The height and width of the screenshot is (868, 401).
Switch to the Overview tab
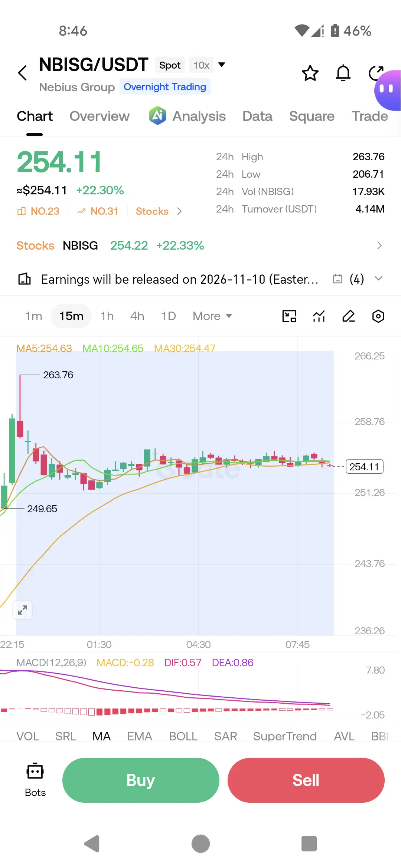point(100,116)
